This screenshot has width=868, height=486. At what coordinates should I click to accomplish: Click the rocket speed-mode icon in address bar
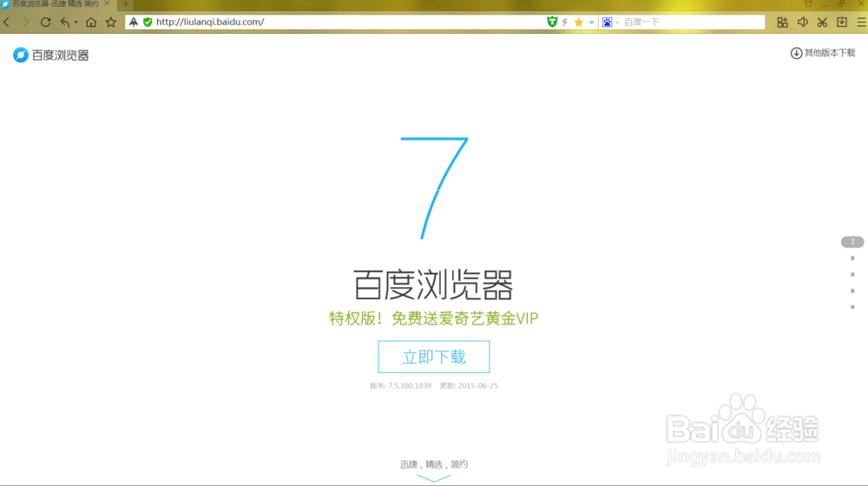point(134,23)
